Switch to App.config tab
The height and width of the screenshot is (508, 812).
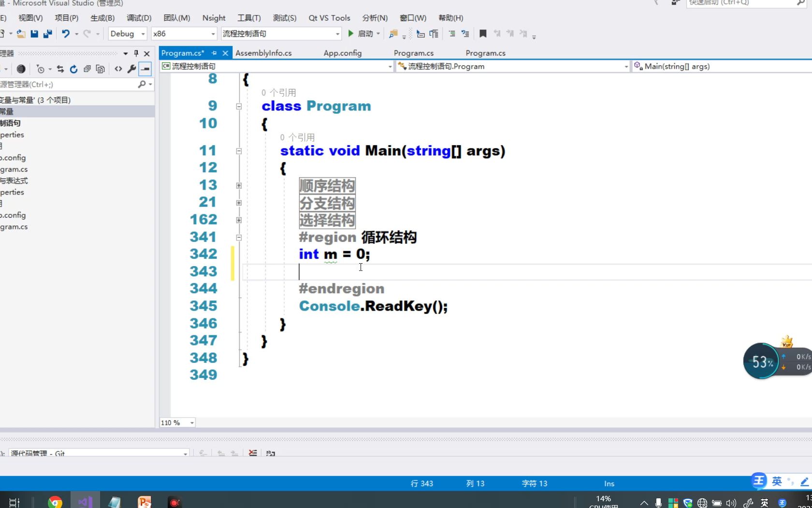(343, 53)
